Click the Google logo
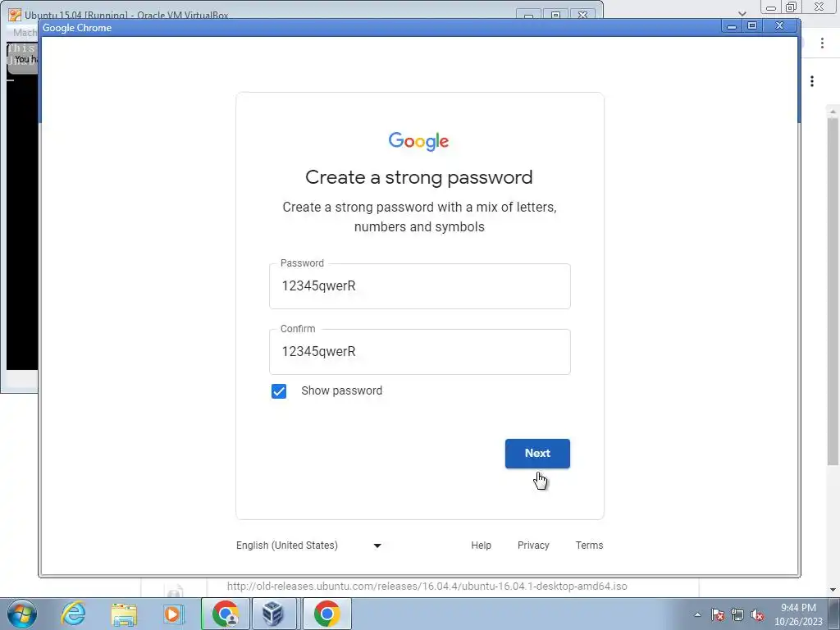Viewport: 840px width, 630px height. tap(419, 141)
